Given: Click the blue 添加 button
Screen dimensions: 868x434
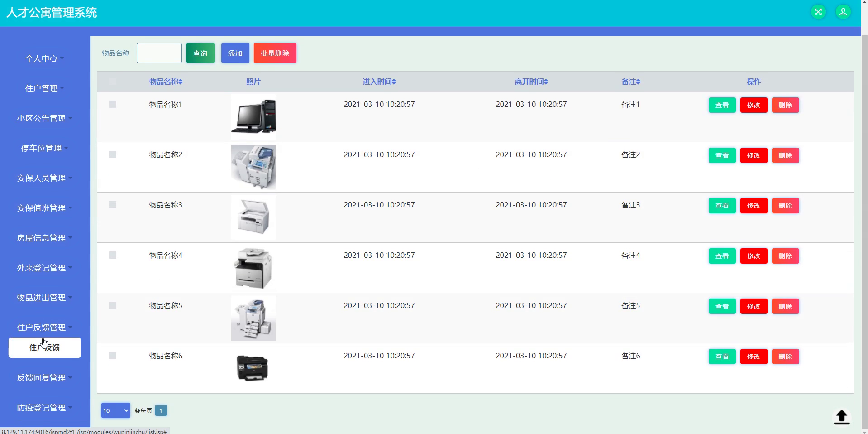Looking at the screenshot, I should [x=235, y=53].
